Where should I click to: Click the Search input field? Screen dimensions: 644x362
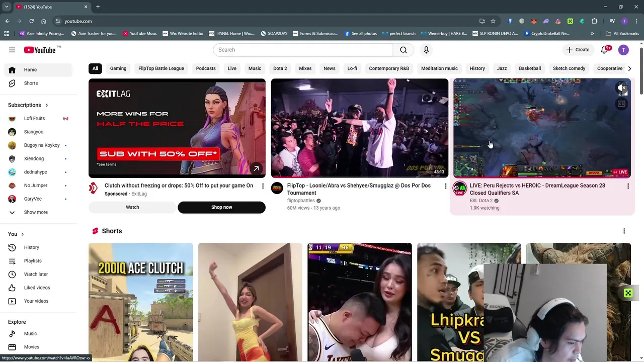303,50
